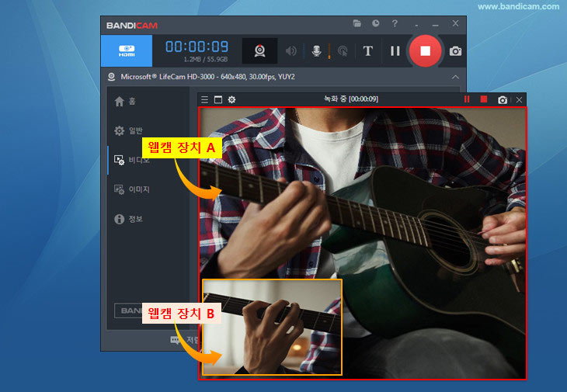Screen dimensions: 567x392
Task: Open gear settings in recording window
Action: point(231,99)
